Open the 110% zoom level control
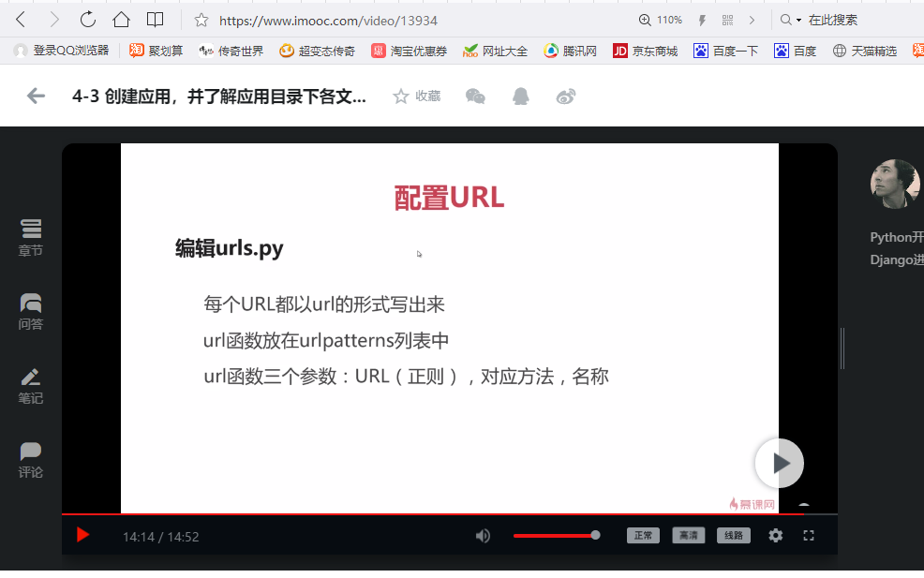This screenshot has height=578, width=924. [x=661, y=20]
